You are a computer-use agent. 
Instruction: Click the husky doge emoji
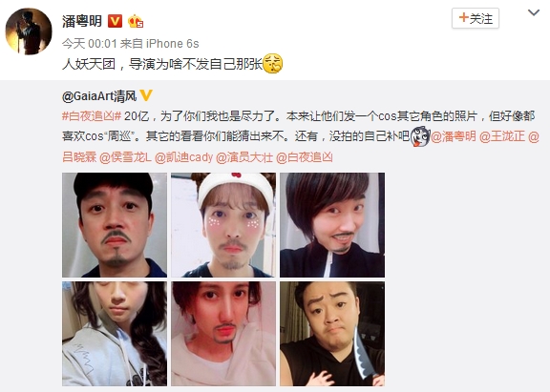420,136
